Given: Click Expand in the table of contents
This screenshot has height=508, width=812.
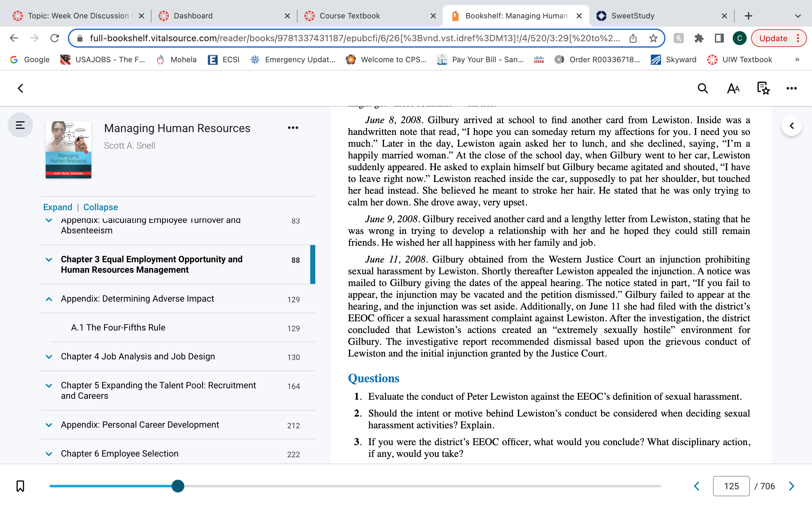Looking at the screenshot, I should pos(58,207).
